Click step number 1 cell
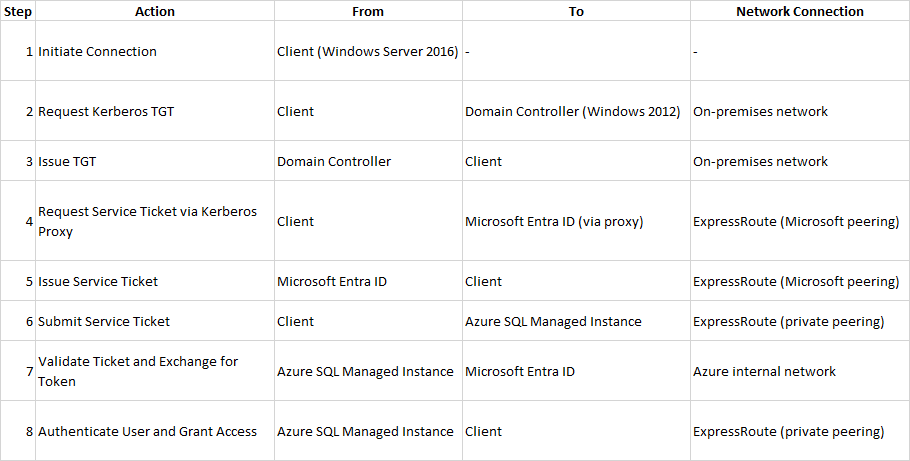This screenshot has height=461, width=910. (x=17, y=51)
